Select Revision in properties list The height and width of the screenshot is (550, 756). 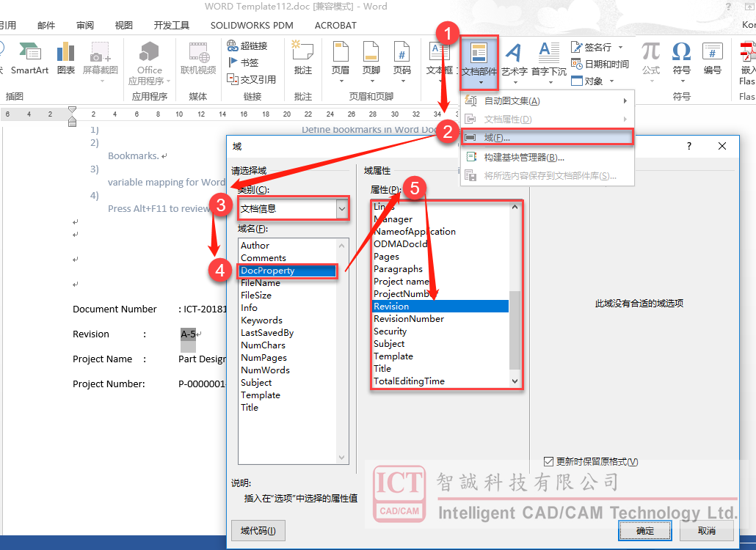pyautogui.click(x=440, y=307)
